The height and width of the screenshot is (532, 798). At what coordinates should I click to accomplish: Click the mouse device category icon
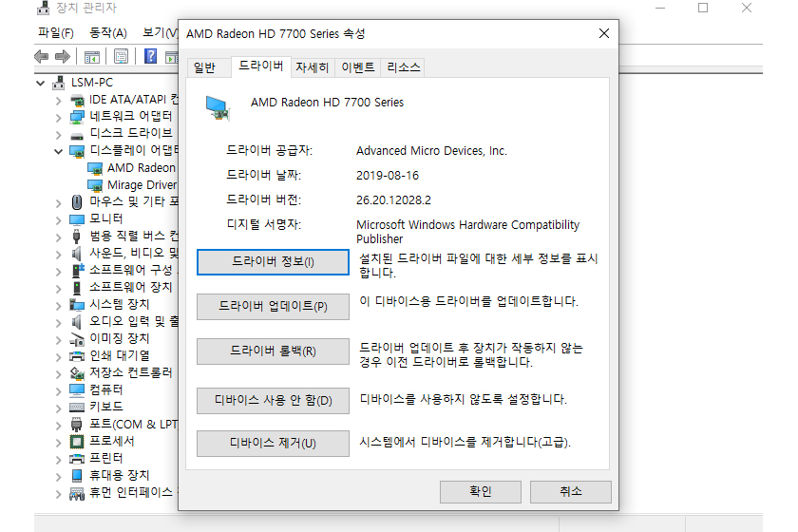click(77, 202)
